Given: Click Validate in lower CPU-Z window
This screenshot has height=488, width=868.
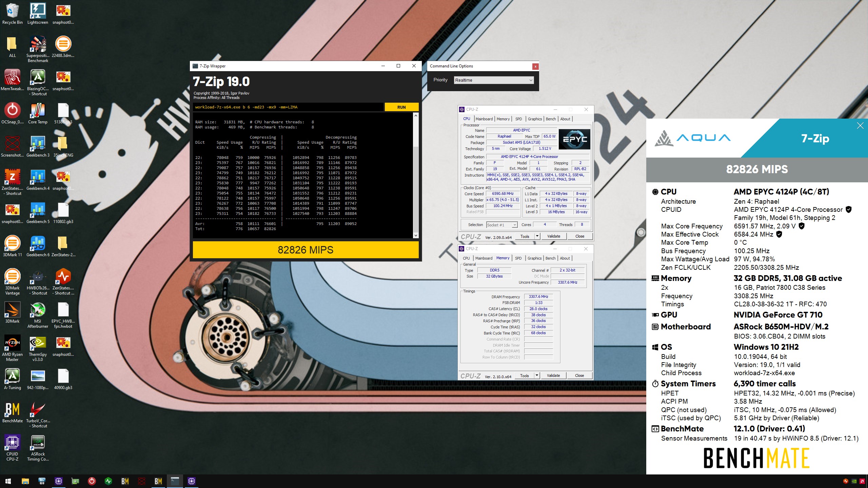Looking at the screenshot, I should [x=553, y=375].
